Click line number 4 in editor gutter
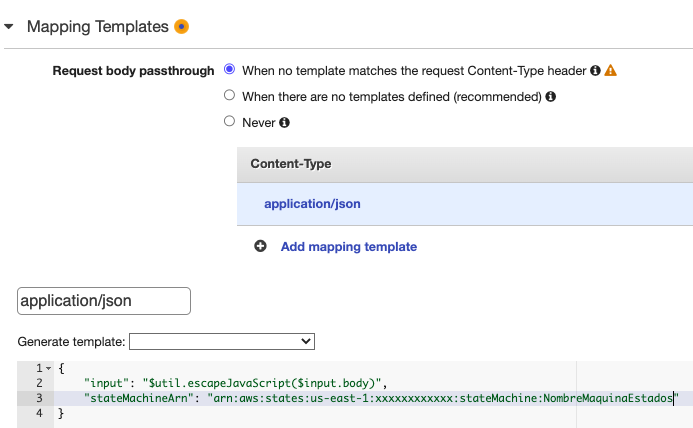 point(39,413)
